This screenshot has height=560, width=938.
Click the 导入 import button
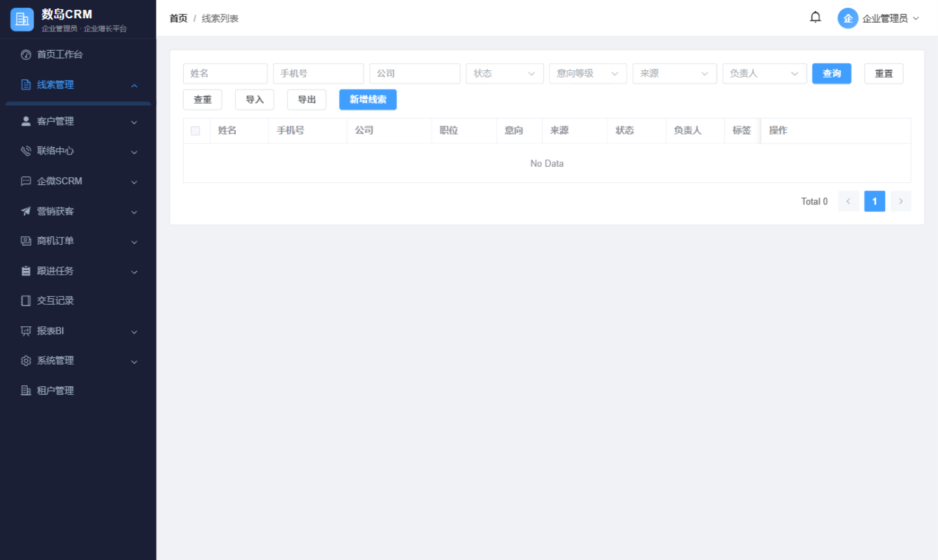[x=255, y=100]
